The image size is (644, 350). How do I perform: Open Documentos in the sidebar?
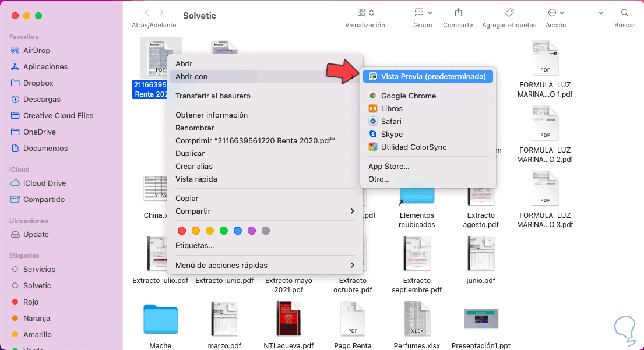coord(39,148)
